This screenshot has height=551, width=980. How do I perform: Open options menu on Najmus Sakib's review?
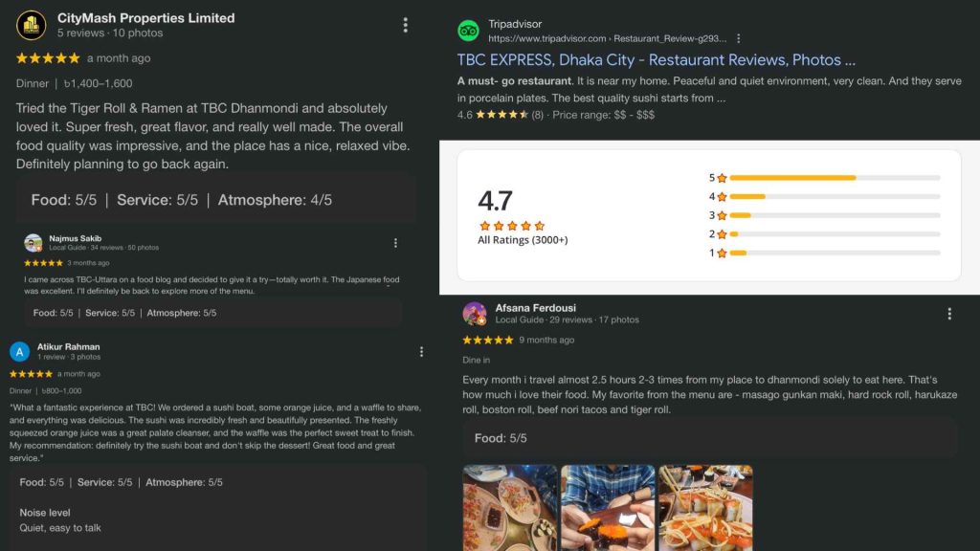(395, 243)
